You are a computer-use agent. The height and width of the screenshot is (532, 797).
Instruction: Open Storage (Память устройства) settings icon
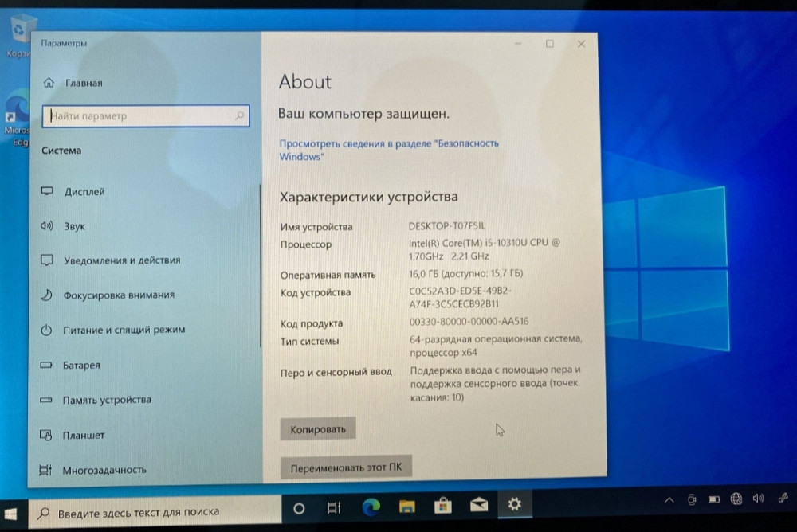(x=45, y=400)
